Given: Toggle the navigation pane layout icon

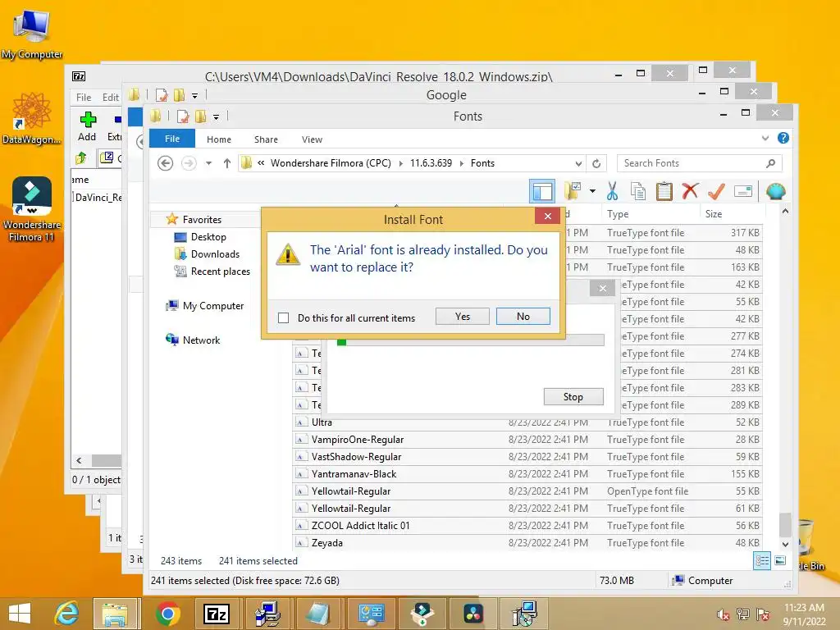Looking at the screenshot, I should [542, 191].
